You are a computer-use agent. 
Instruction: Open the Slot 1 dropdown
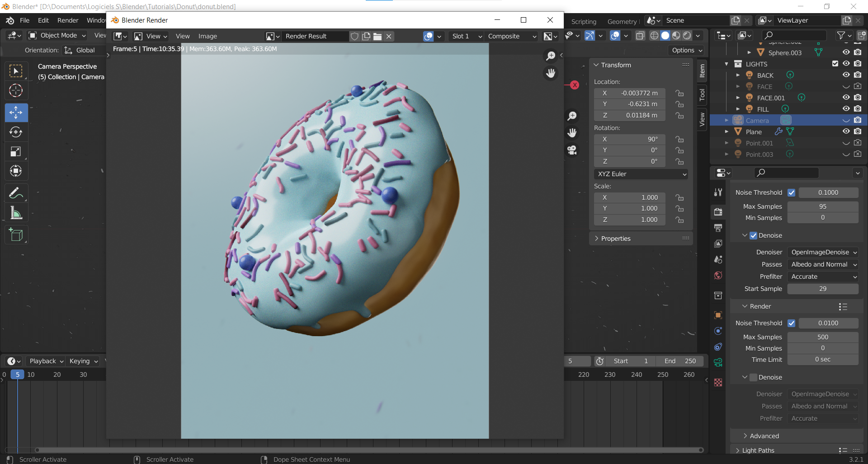(467, 36)
